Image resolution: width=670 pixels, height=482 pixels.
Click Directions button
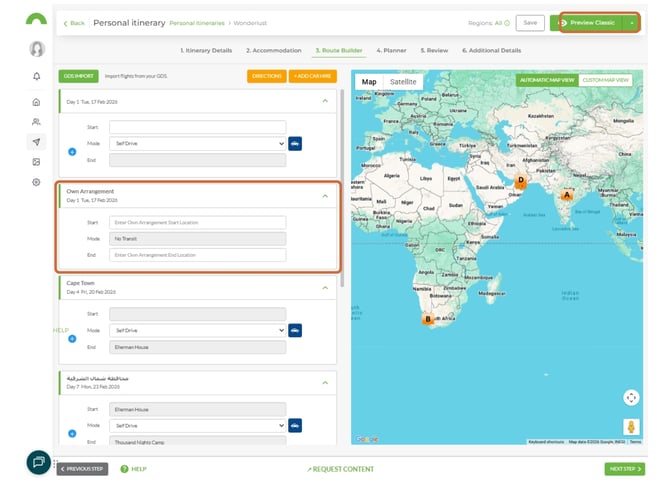267,76
